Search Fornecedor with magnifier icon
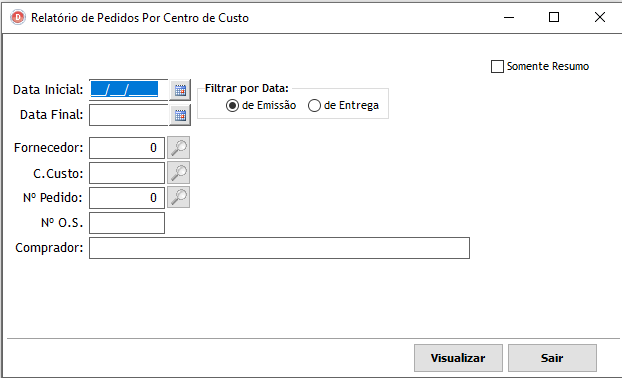 click(179, 148)
